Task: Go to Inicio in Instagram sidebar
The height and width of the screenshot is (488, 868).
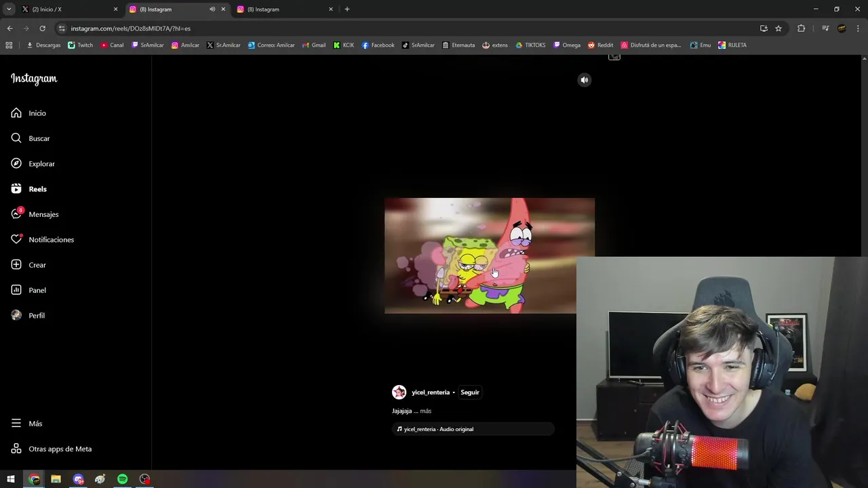Action: tap(28, 113)
